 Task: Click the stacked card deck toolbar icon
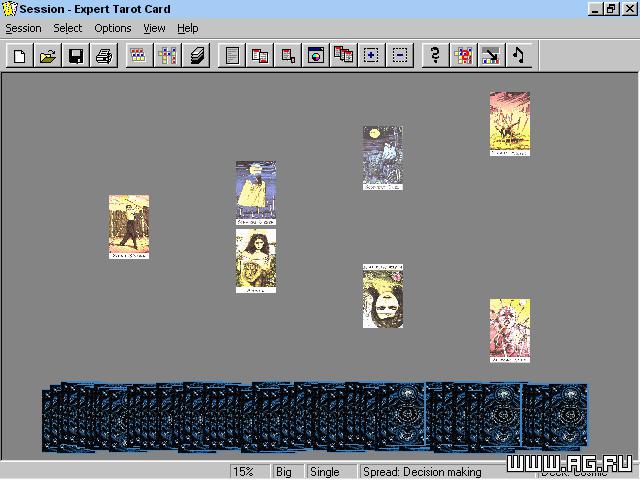click(197, 56)
